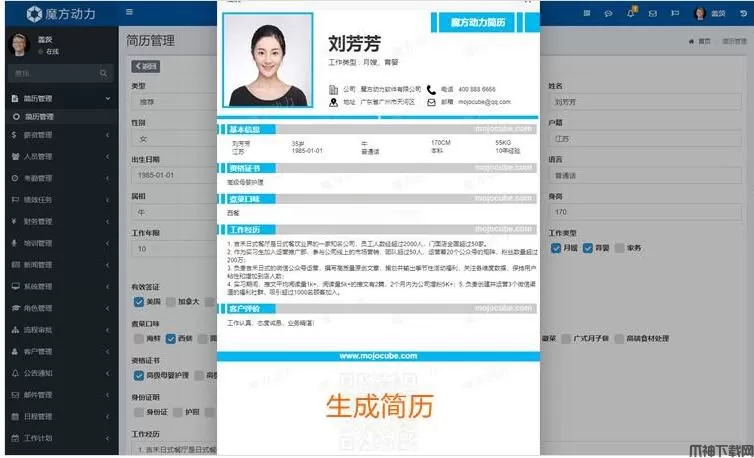Click the flag icon for 绩效任务
The image size is (754, 458).
click(x=15, y=200)
